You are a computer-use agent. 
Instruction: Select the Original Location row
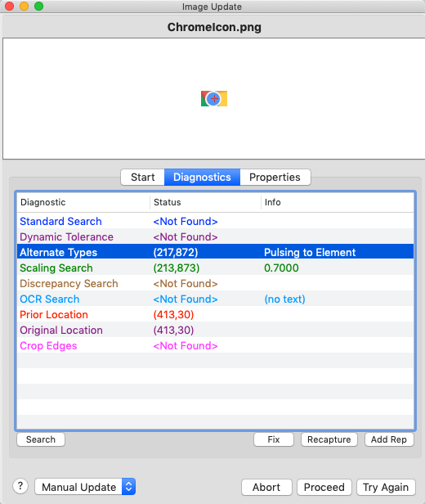[215, 330]
